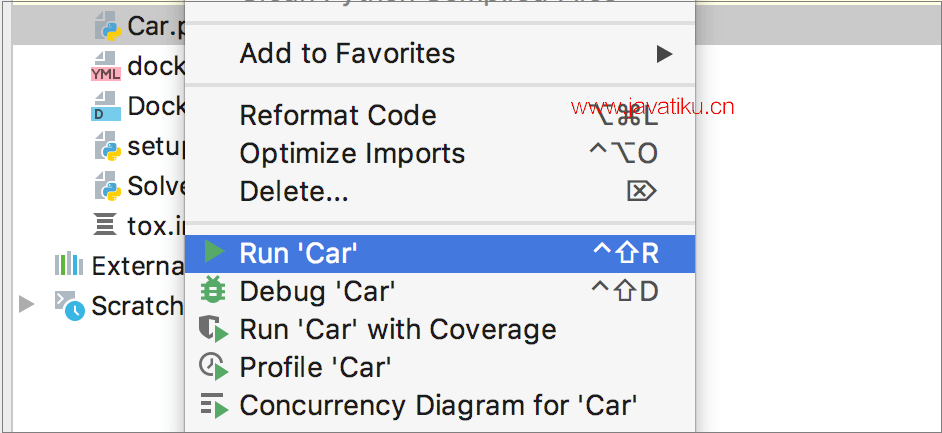Click the Concurrency Diagram icon
The image size is (942, 433).
(x=214, y=405)
